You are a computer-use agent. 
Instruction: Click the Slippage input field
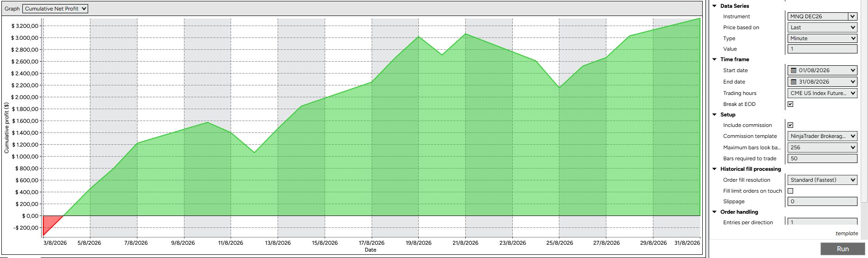pyautogui.click(x=822, y=201)
